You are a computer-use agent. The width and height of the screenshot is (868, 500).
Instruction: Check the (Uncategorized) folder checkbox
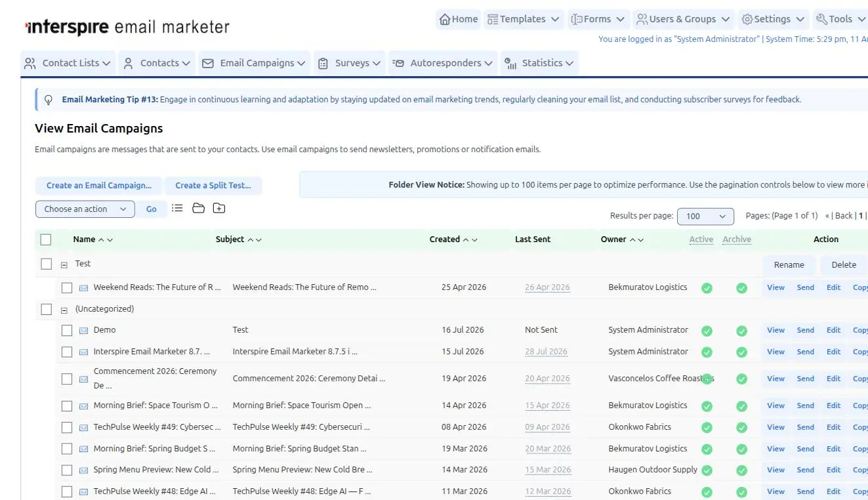[x=46, y=309]
